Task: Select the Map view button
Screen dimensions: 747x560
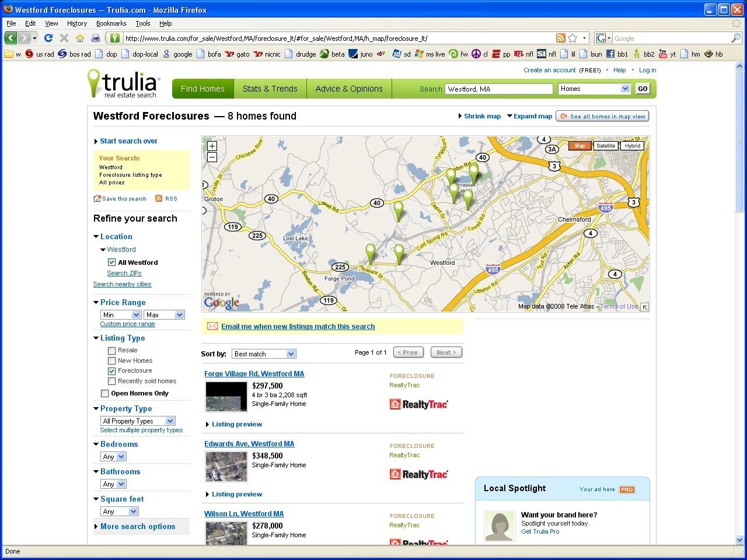Action: pyautogui.click(x=580, y=146)
